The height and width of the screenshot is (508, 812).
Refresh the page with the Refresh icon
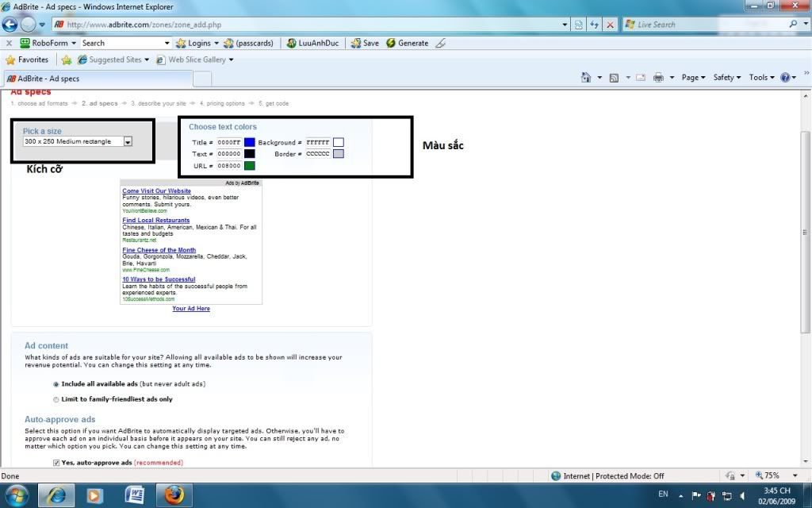point(595,25)
